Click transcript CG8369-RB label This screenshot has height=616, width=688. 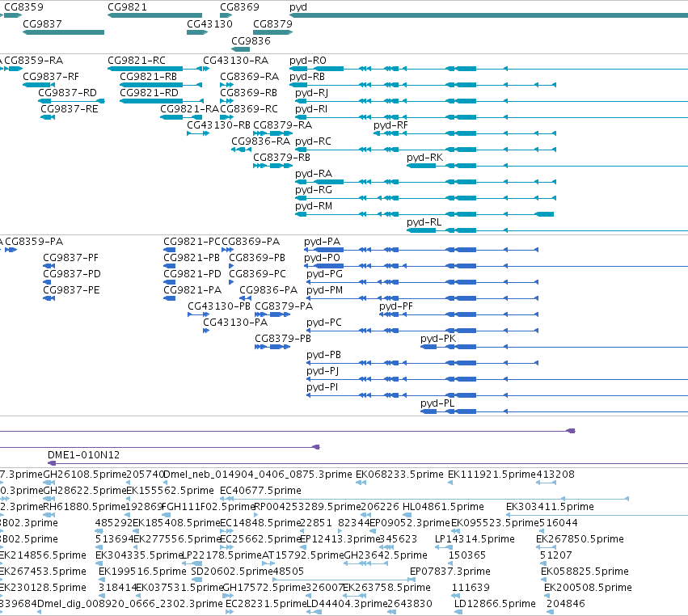[249, 93]
